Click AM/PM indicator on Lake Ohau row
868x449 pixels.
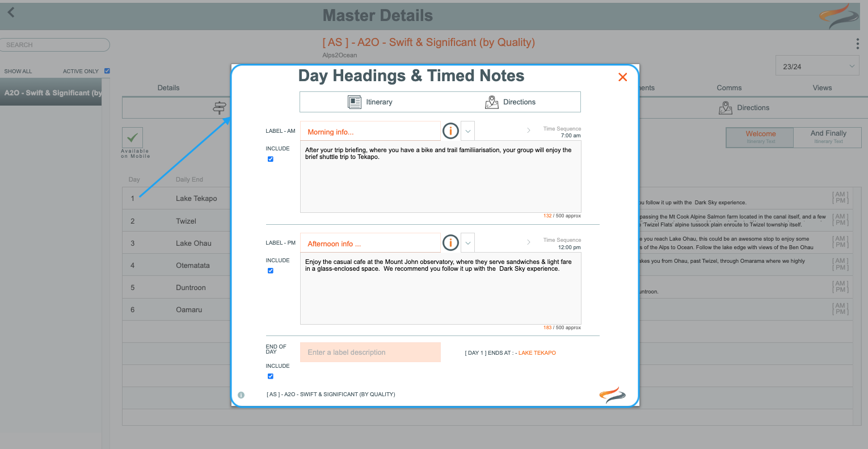pyautogui.click(x=840, y=242)
